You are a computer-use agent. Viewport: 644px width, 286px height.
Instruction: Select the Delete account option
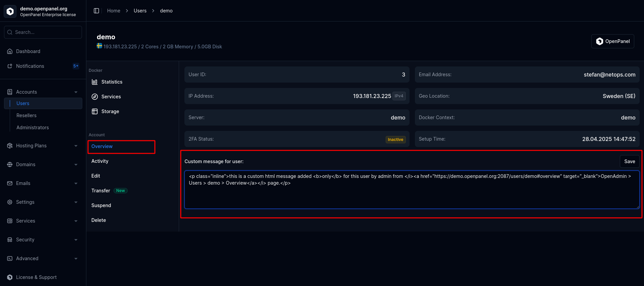click(98, 220)
